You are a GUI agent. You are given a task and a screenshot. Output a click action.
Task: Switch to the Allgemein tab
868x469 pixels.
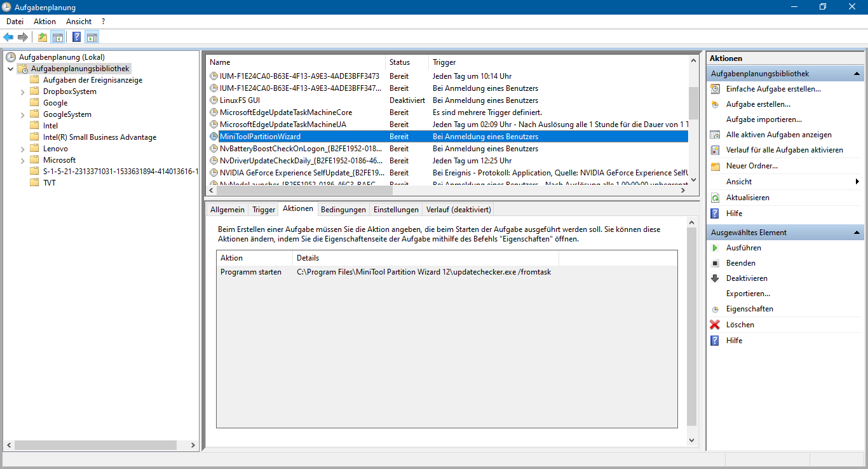(227, 210)
